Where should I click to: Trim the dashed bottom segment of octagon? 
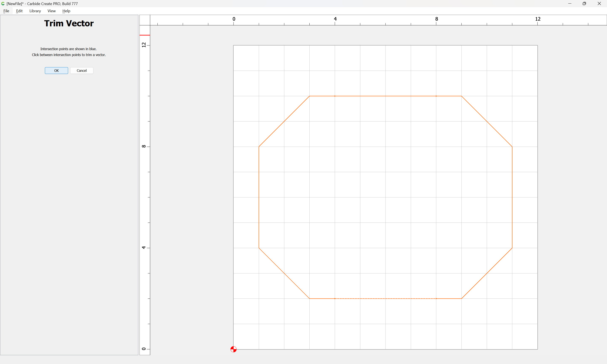385,298
